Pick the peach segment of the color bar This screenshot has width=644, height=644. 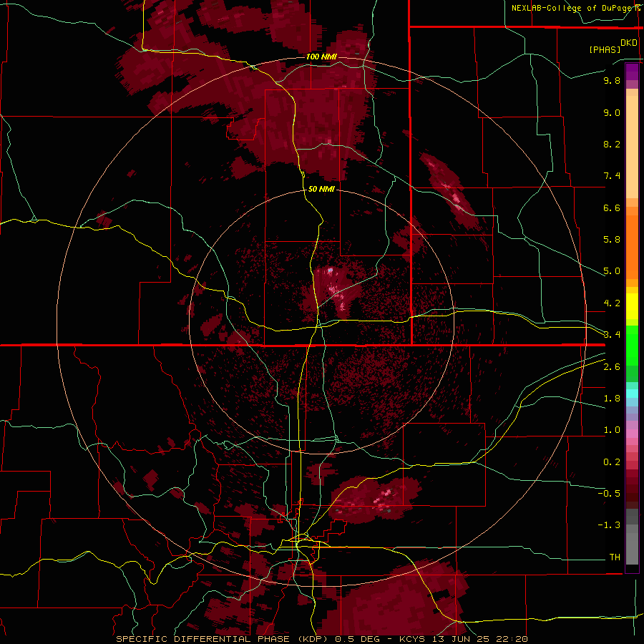pyautogui.click(x=632, y=146)
